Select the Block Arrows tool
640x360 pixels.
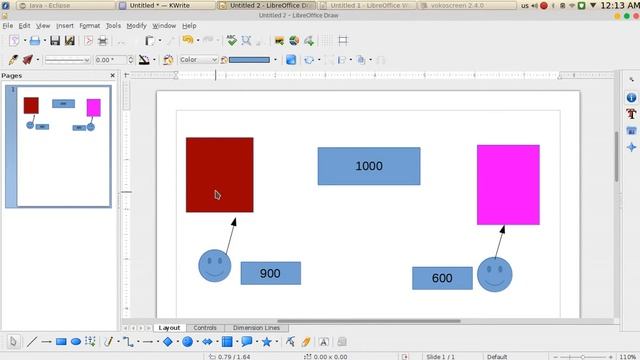[207, 342]
